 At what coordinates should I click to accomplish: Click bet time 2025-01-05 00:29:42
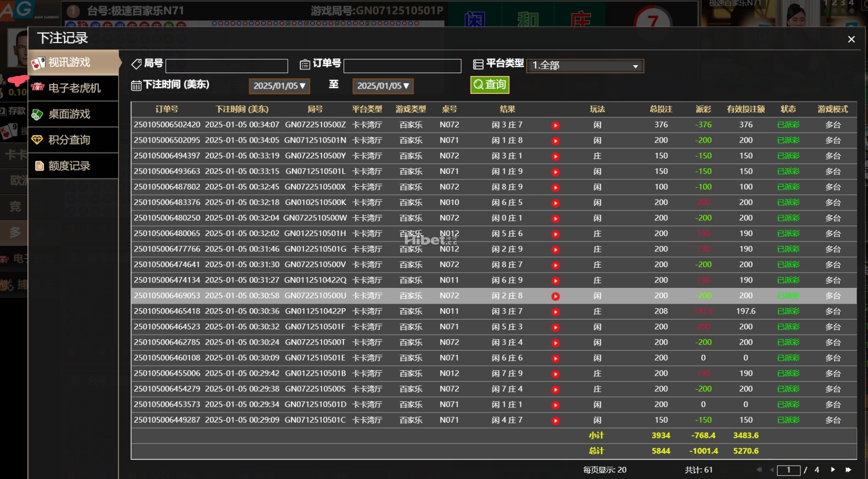(x=242, y=373)
